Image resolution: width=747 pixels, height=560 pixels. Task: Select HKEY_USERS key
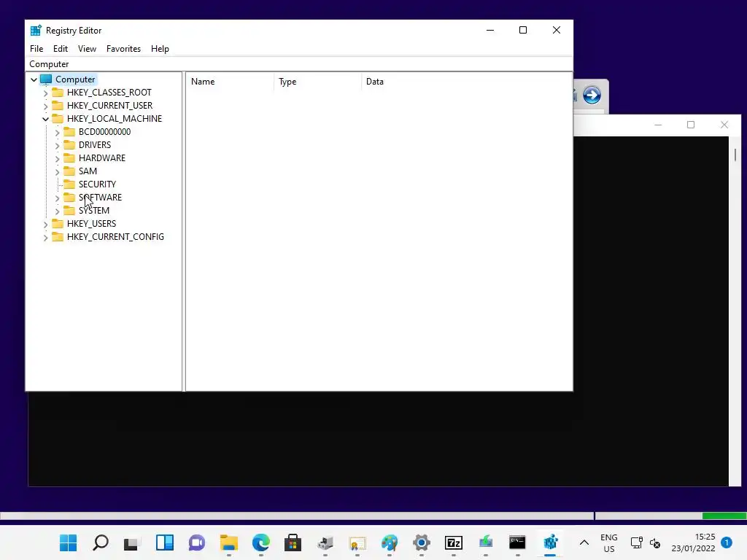tap(91, 223)
